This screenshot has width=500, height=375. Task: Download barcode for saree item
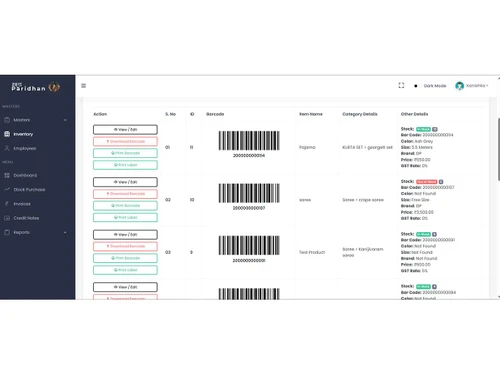click(x=125, y=194)
